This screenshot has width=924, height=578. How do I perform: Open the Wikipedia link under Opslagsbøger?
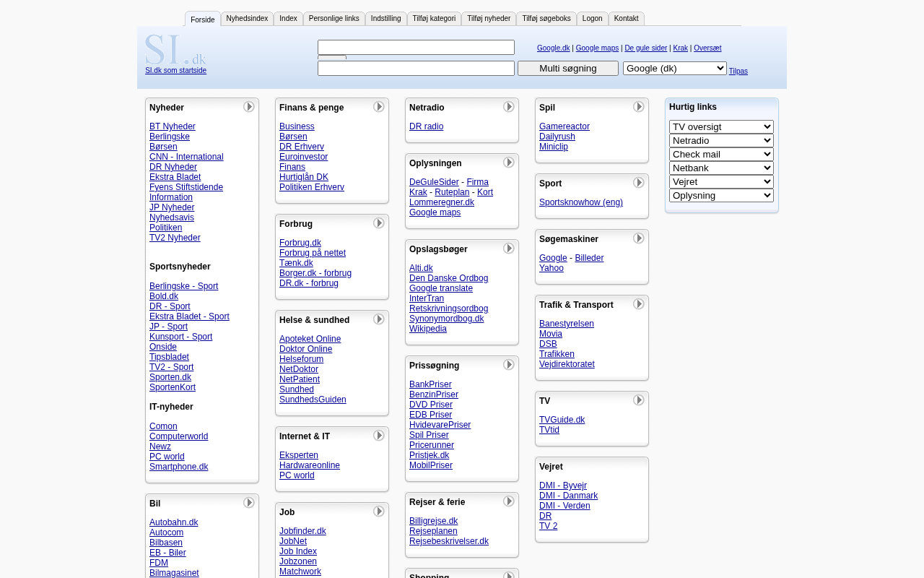[x=428, y=329]
